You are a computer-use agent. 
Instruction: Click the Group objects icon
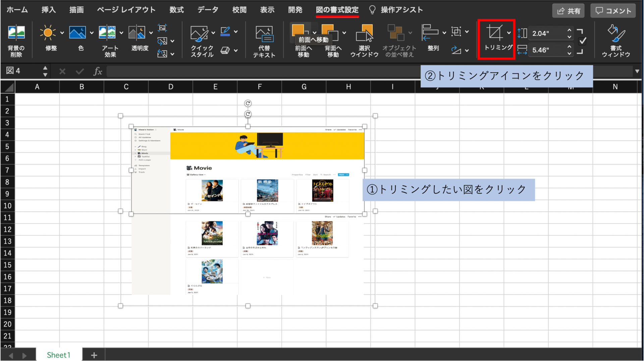pyautogui.click(x=456, y=32)
